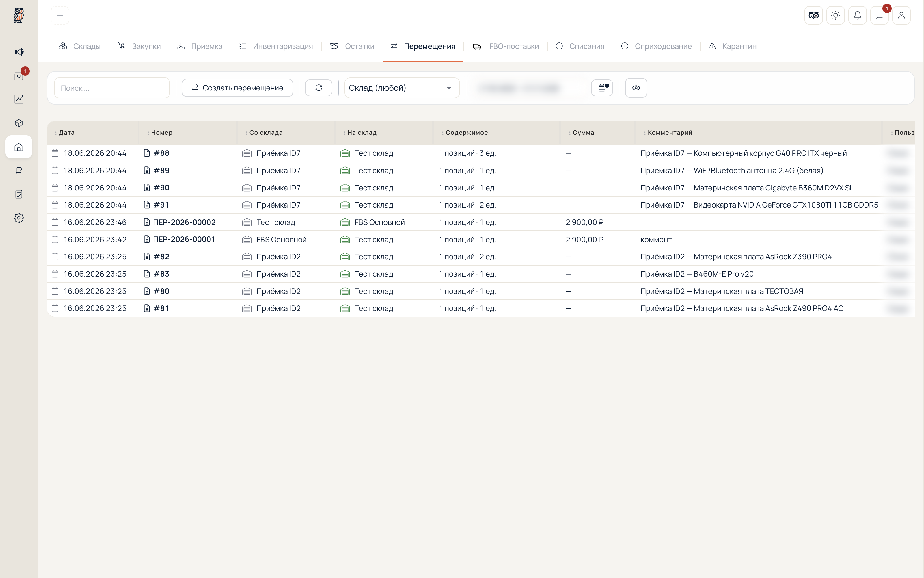This screenshot has width=924, height=578.
Task: Open the notifications bell
Action: [x=858, y=15]
